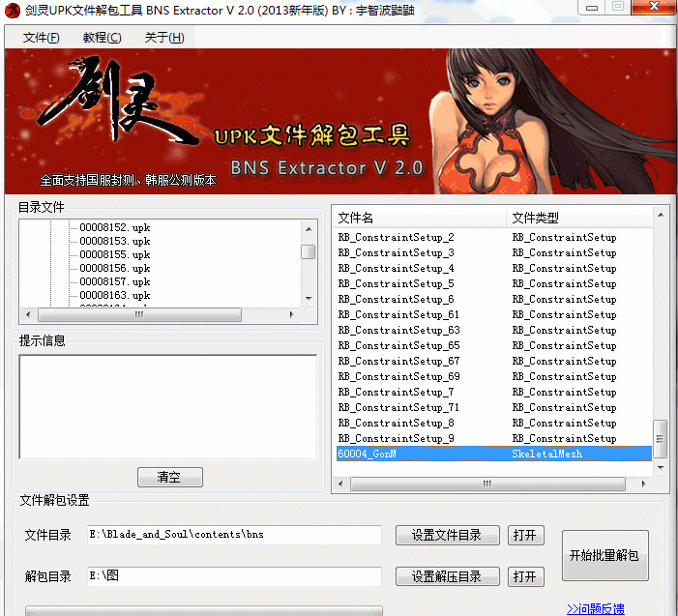Click directory tree horizontal scrollbar thumb
This screenshot has height=616, width=678.
139,314
